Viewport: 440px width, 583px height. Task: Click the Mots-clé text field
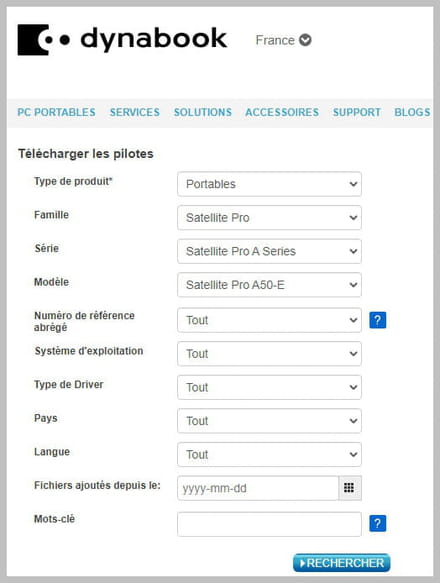click(x=269, y=524)
